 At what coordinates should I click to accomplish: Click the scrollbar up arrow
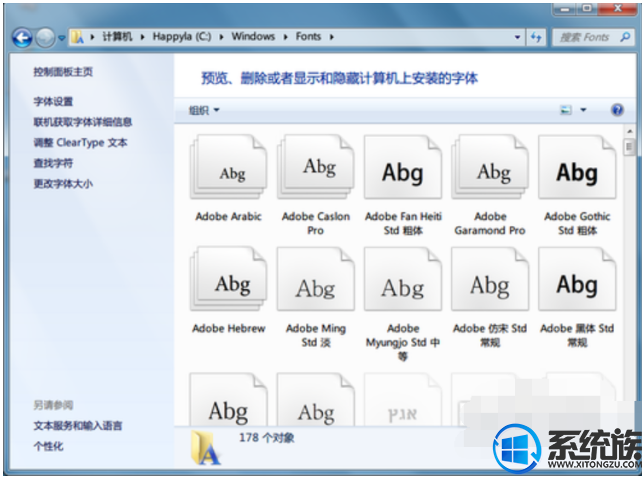point(630,132)
